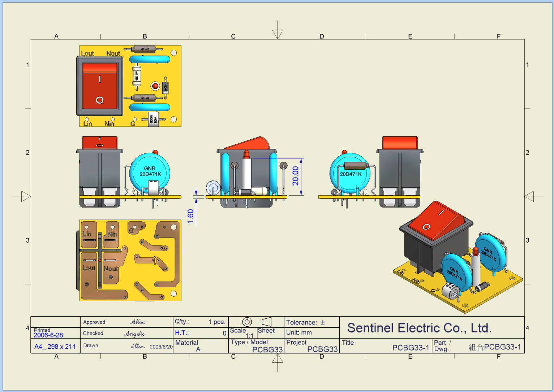
Task: Click the Unit: mm cell
Action: (299, 332)
